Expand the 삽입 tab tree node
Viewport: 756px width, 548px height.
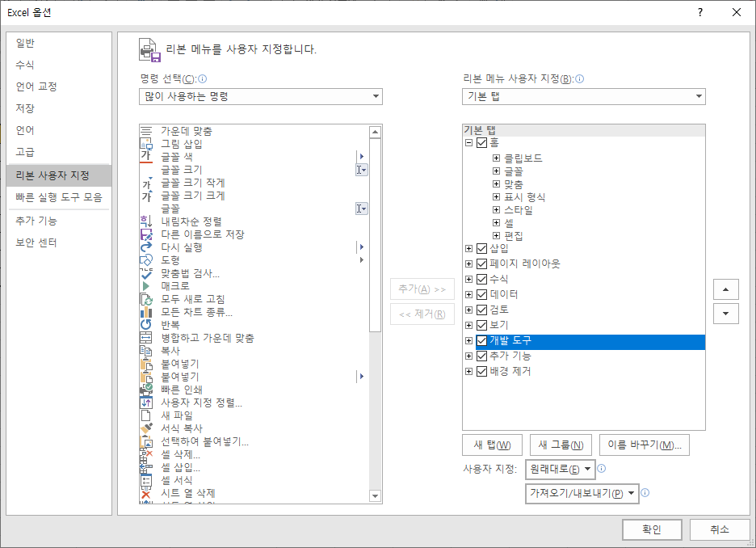(468, 249)
